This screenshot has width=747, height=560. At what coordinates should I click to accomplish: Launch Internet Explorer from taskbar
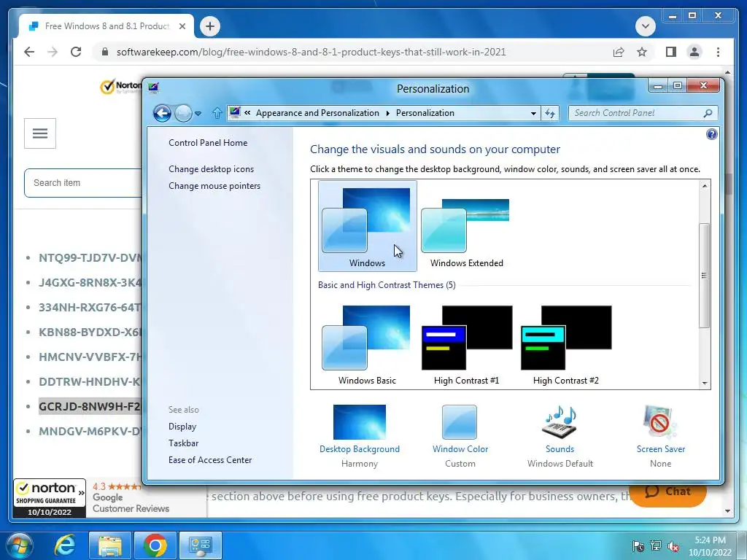point(64,545)
